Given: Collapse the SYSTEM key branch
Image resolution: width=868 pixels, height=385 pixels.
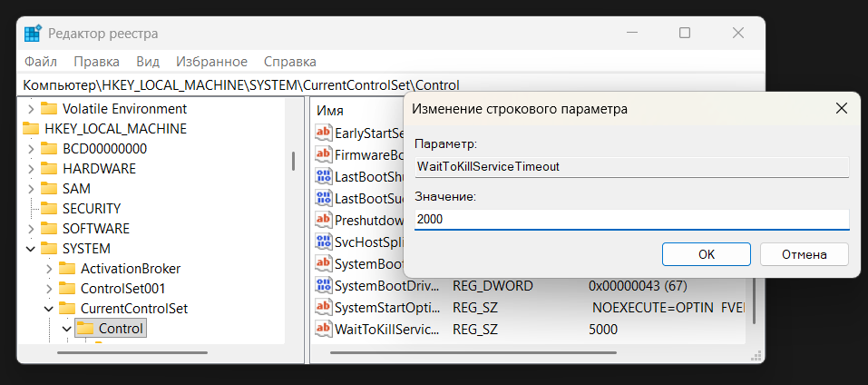Looking at the screenshot, I should tap(31, 248).
